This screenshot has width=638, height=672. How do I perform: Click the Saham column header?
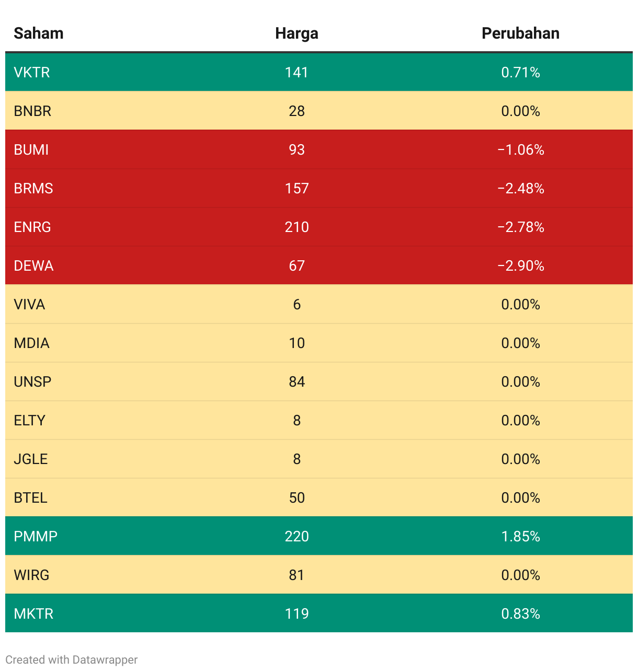[39, 33]
